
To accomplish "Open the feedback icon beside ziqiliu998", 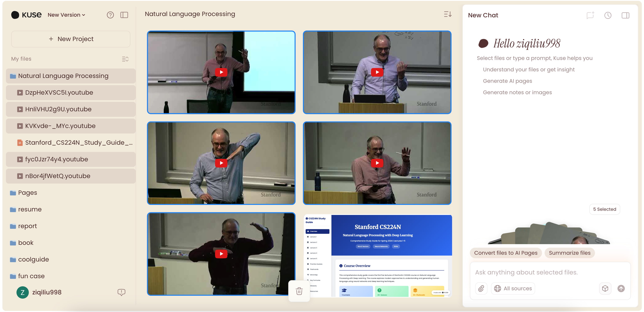I will point(121,292).
